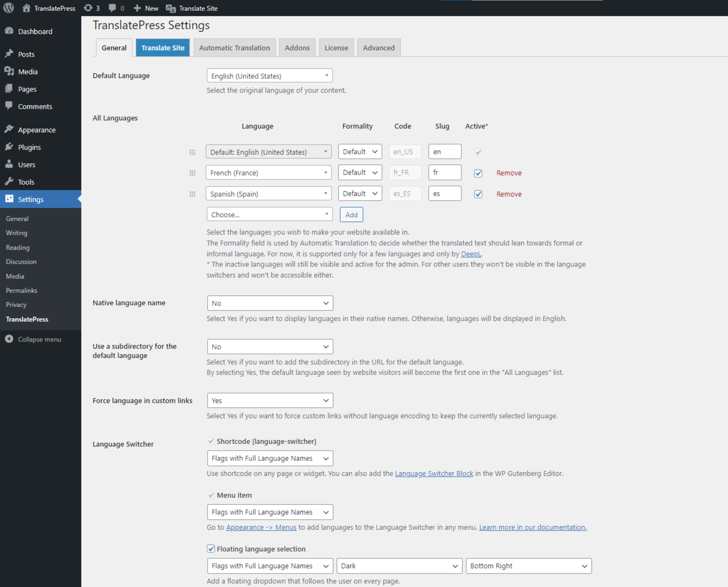Screen dimensions: 728x587
Task: Open Formality dropdown for French row
Action: 360,172
